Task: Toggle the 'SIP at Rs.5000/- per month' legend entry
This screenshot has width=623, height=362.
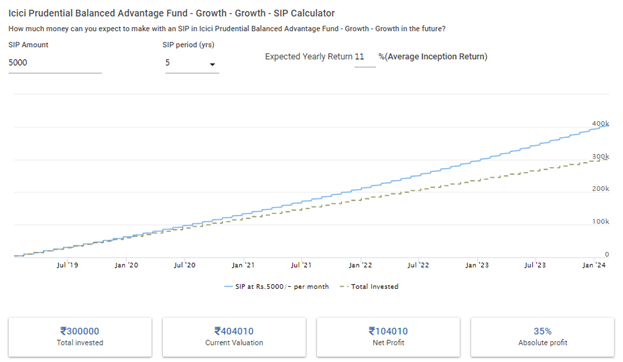Action: [x=277, y=287]
